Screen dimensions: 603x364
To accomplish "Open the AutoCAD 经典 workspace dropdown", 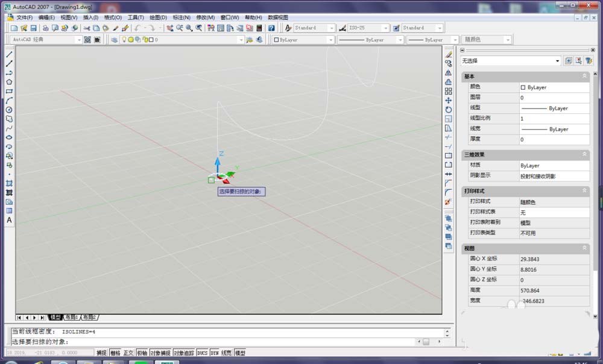I will tap(78, 40).
